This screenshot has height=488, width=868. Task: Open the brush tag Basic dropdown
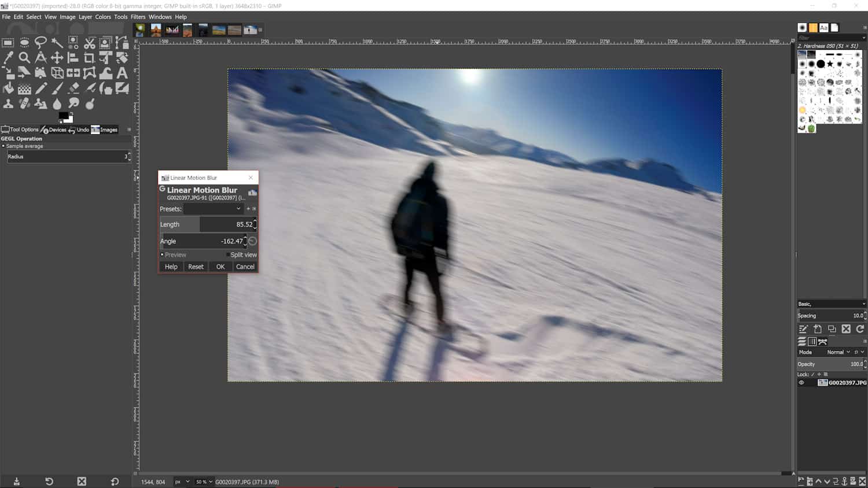tap(832, 304)
